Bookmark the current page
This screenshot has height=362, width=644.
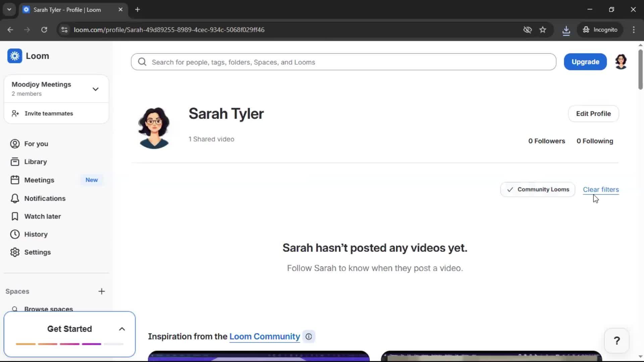[x=543, y=29]
